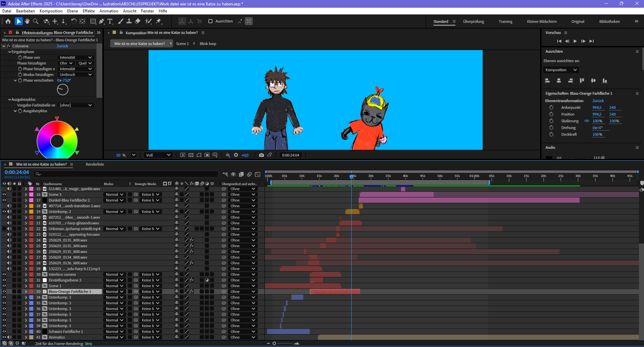Hide the Scene 3 layer
The image size is (644, 347).
[x=4, y=194]
